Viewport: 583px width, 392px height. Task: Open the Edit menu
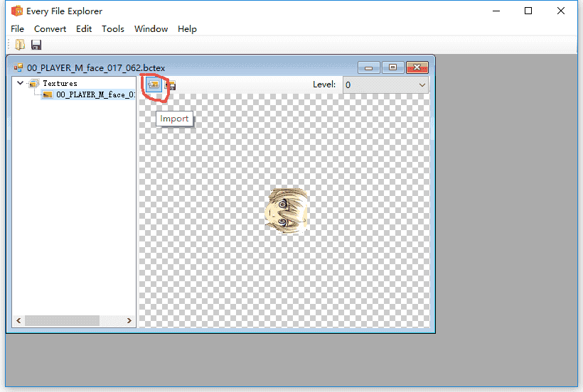click(x=84, y=29)
